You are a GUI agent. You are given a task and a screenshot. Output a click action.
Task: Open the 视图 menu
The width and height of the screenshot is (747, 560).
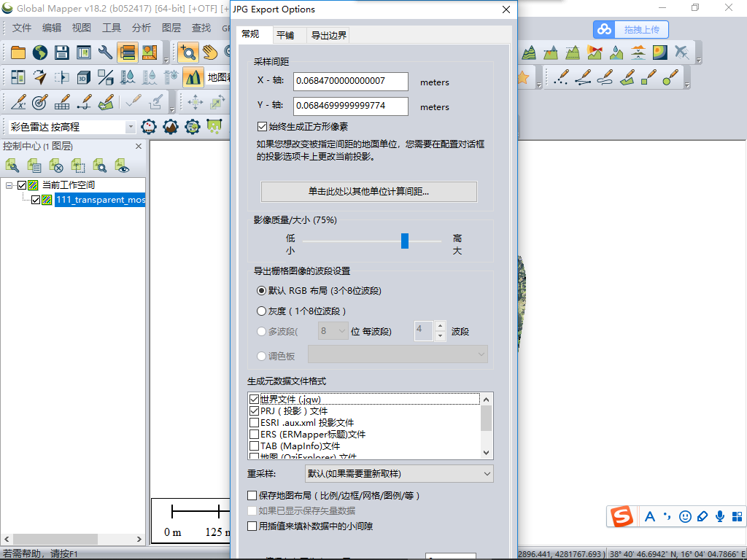click(82, 28)
